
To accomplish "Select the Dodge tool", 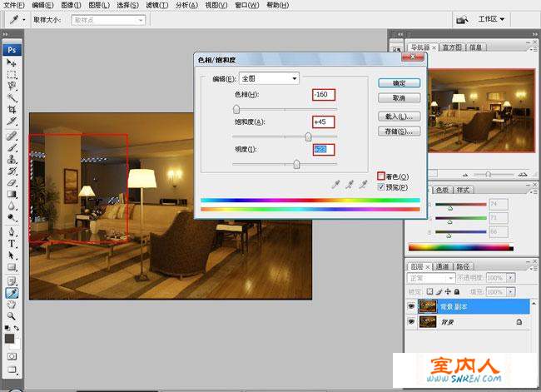I will tap(12, 217).
